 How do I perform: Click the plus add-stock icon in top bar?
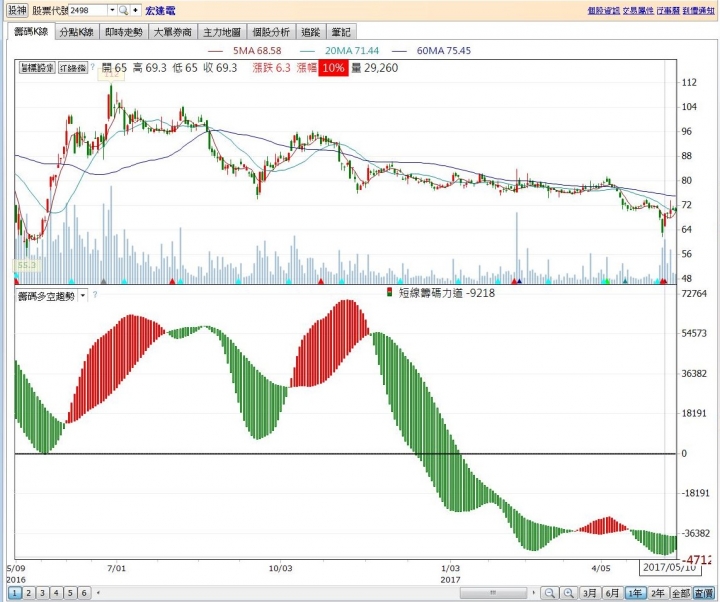[x=135, y=10]
